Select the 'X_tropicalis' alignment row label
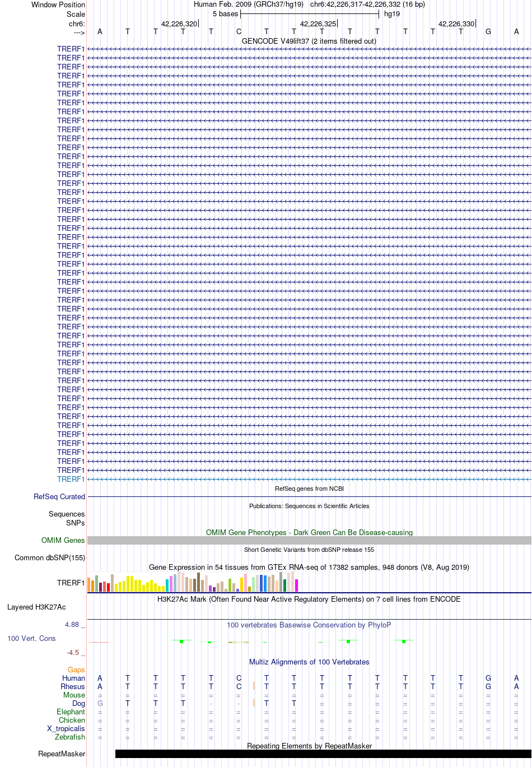 (x=66, y=728)
